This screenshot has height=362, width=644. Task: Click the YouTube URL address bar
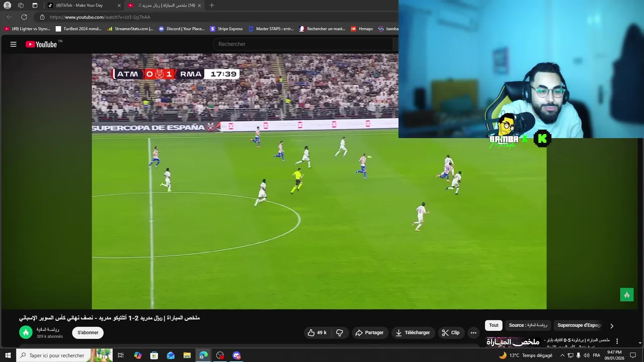click(x=216, y=17)
